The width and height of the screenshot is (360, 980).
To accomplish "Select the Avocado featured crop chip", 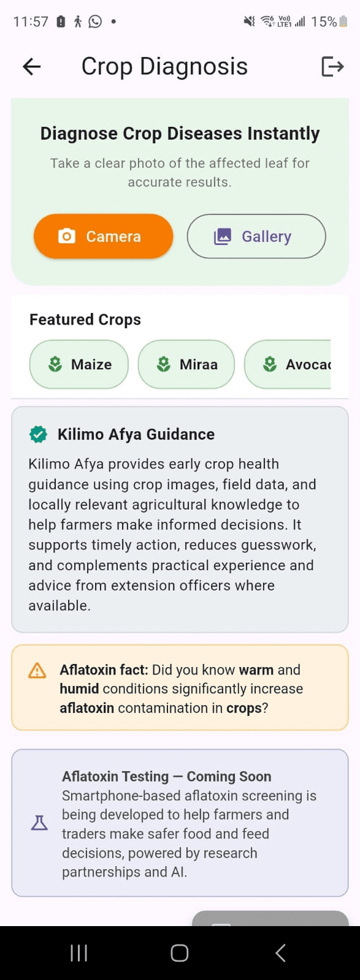I will point(294,364).
